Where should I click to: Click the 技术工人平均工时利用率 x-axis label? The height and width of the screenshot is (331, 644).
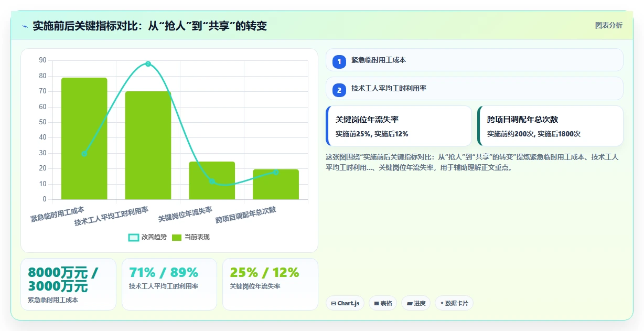pos(111,216)
